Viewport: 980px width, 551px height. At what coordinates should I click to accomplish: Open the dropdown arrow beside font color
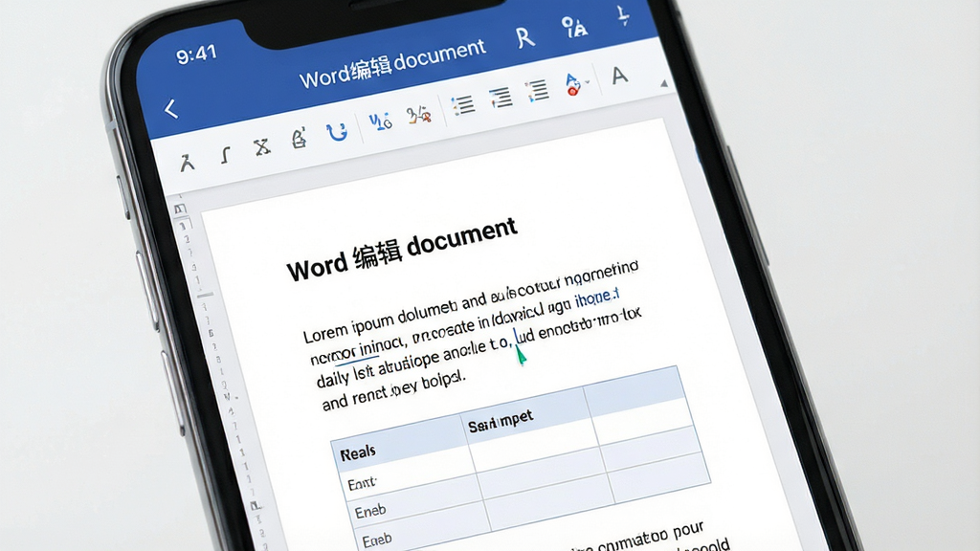pos(588,82)
